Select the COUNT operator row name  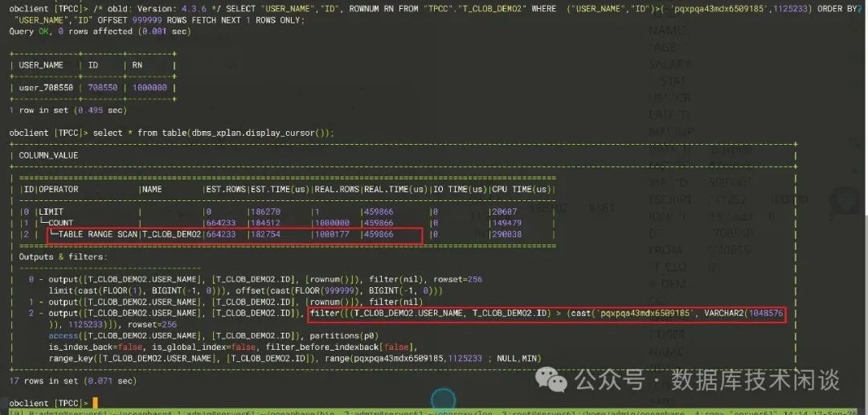click(61, 224)
